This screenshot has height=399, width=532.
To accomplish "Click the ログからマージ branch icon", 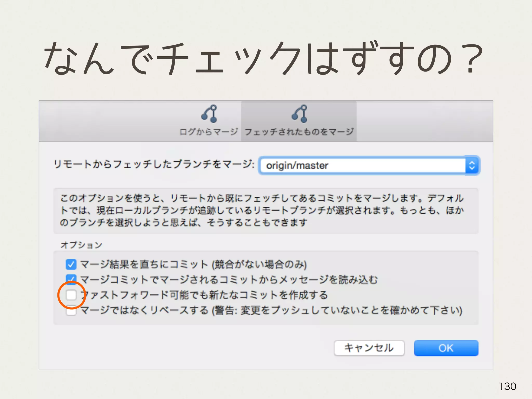I will (x=209, y=114).
